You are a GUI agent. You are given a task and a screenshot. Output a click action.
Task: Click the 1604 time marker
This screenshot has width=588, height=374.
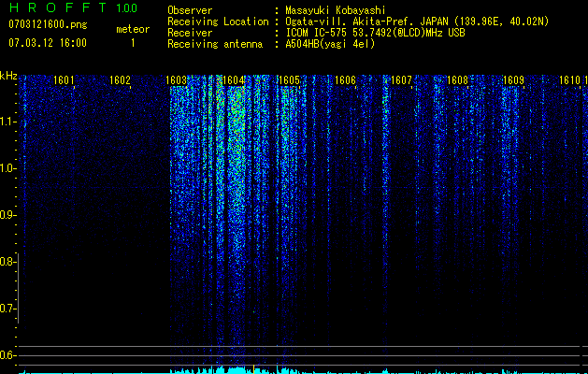(x=234, y=80)
